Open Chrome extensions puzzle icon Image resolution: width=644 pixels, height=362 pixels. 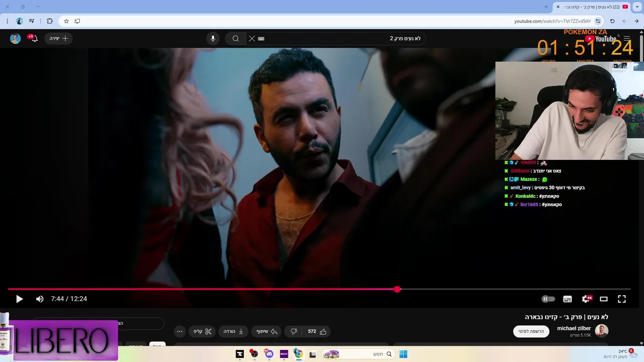49,21
